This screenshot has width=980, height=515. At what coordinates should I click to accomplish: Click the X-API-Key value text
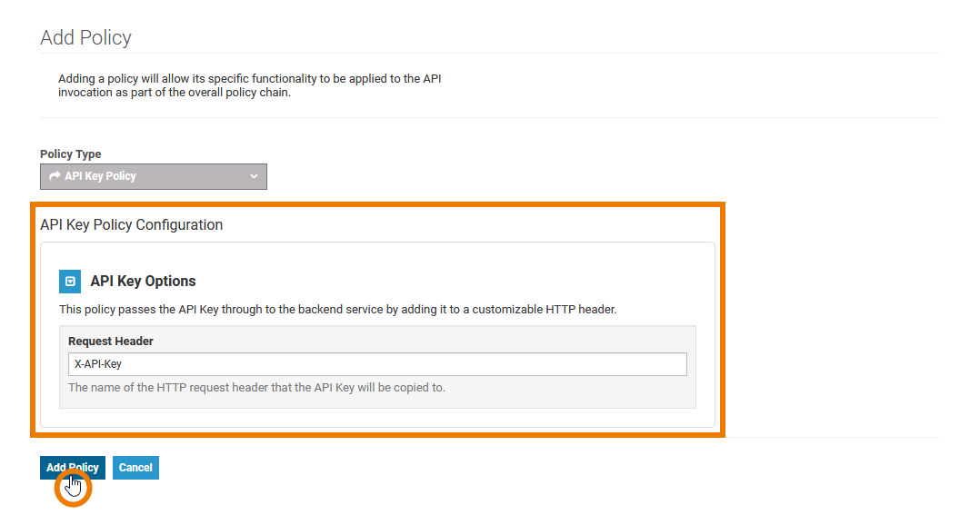(98, 364)
